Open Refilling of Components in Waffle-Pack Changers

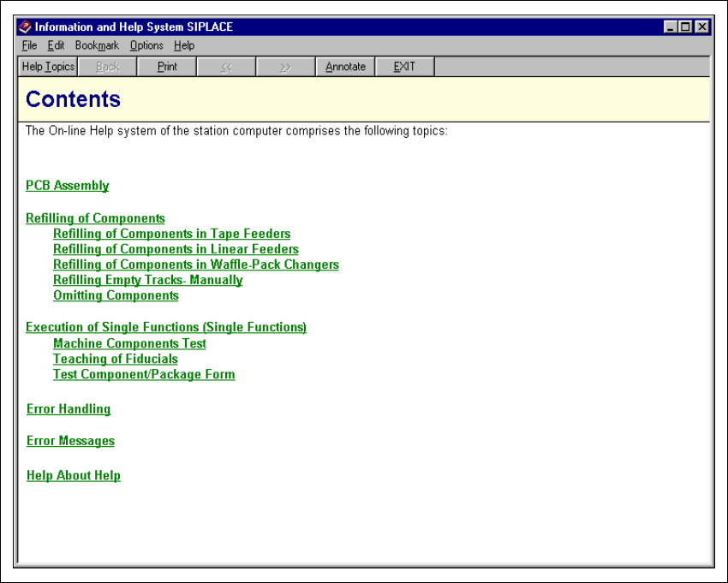pyautogui.click(x=196, y=265)
